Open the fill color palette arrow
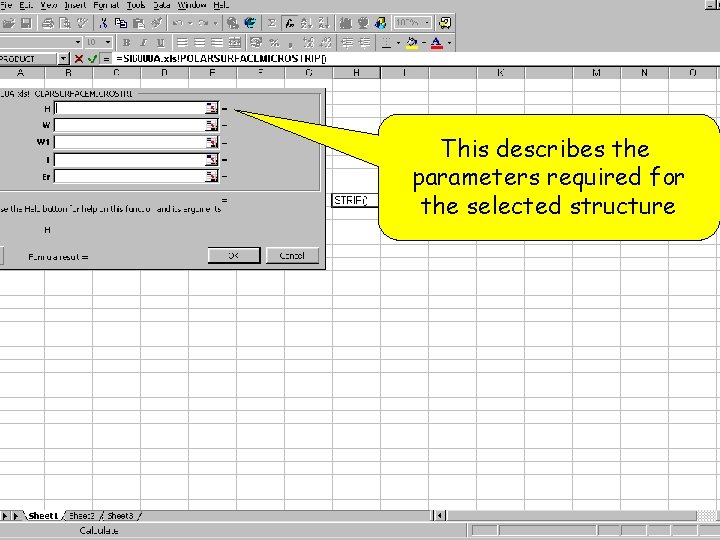Screen dimensions: 720x540 424,43
